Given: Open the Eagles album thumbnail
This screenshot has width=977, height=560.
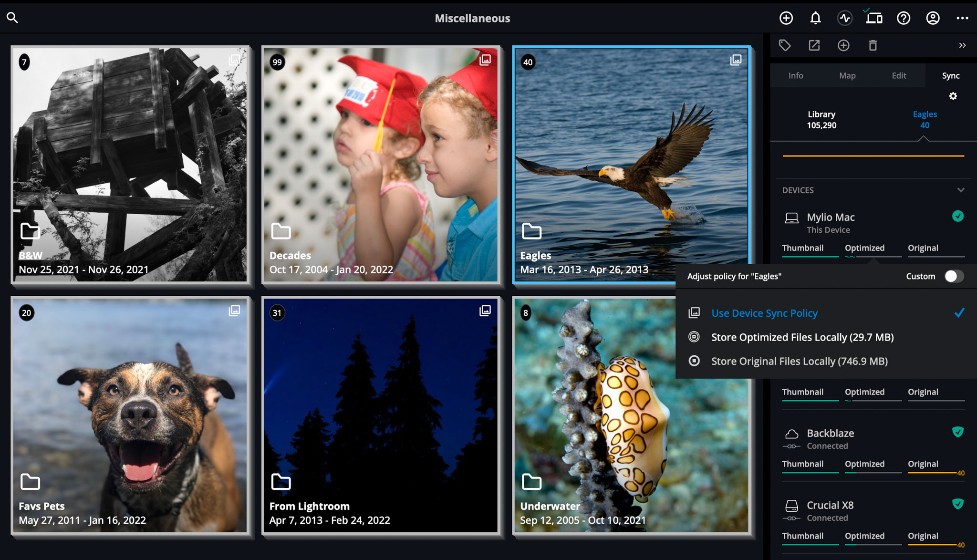Looking at the screenshot, I should click(632, 165).
